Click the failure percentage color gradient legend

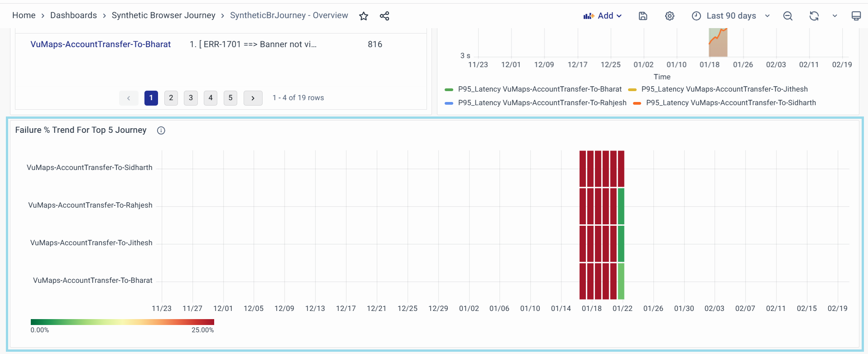(122, 322)
